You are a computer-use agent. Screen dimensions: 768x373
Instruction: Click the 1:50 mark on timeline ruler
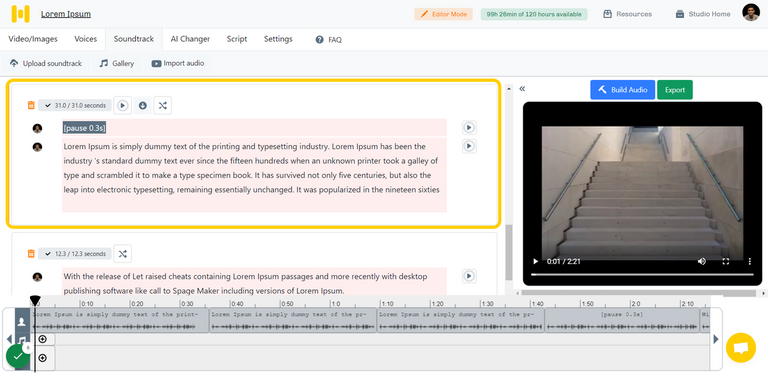(587, 303)
